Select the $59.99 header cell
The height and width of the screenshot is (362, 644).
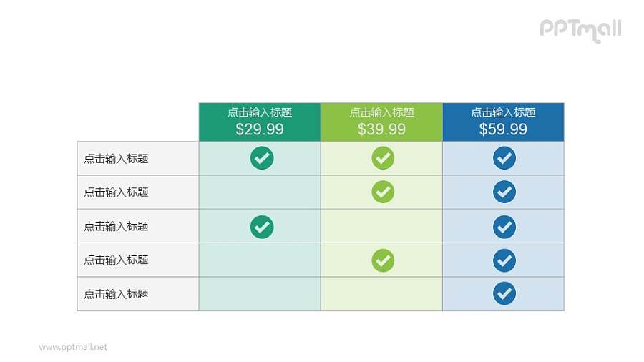503,122
